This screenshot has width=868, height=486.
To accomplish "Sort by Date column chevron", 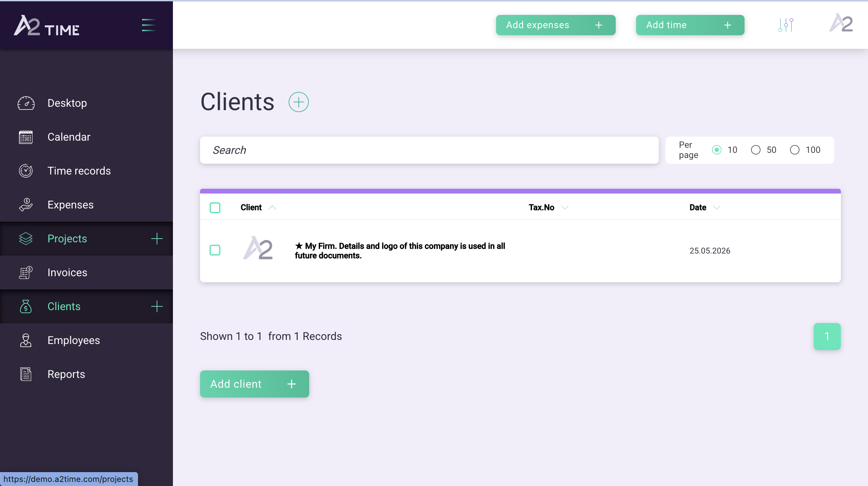I will 716,207.
